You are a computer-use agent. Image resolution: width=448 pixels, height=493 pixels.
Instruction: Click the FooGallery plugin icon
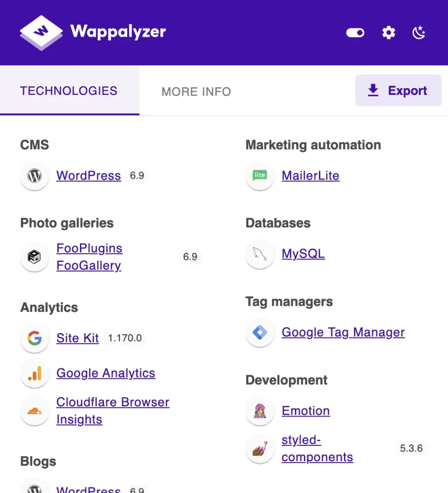[35, 257]
